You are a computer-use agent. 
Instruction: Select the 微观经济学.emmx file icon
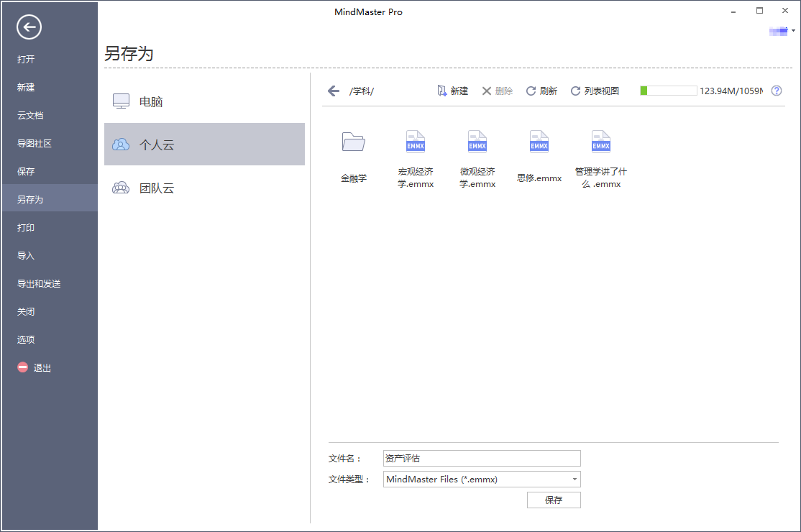click(477, 142)
